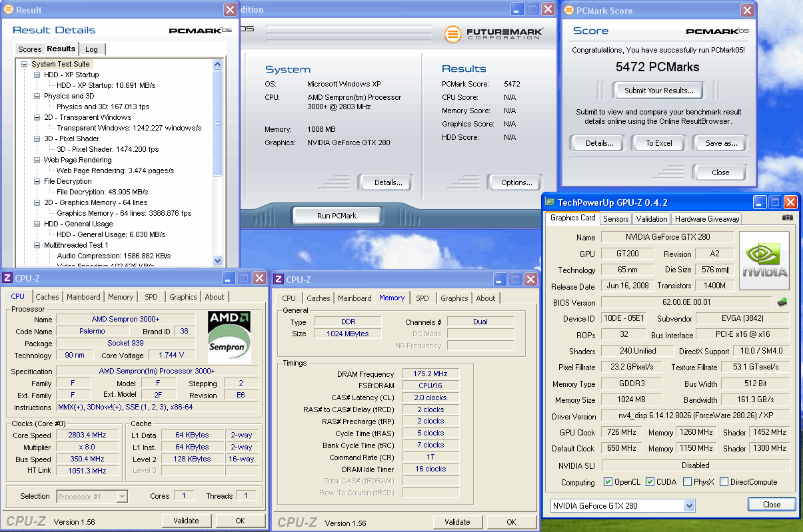Screen dimensions: 803x532
Task: Click Validate in left CPU-Z window
Action: coord(186,521)
